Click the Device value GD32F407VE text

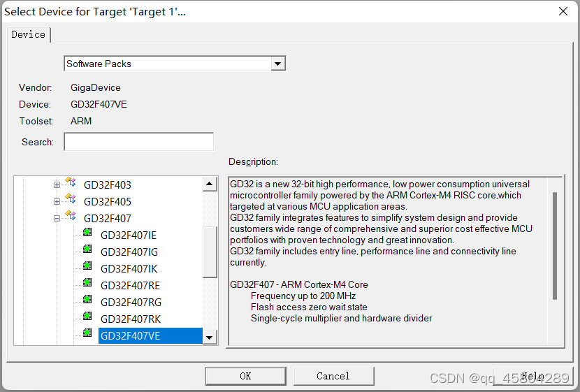click(x=99, y=104)
